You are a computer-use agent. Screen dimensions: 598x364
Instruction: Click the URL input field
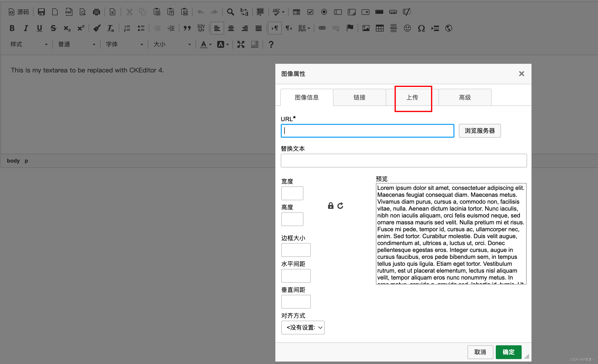coord(367,131)
